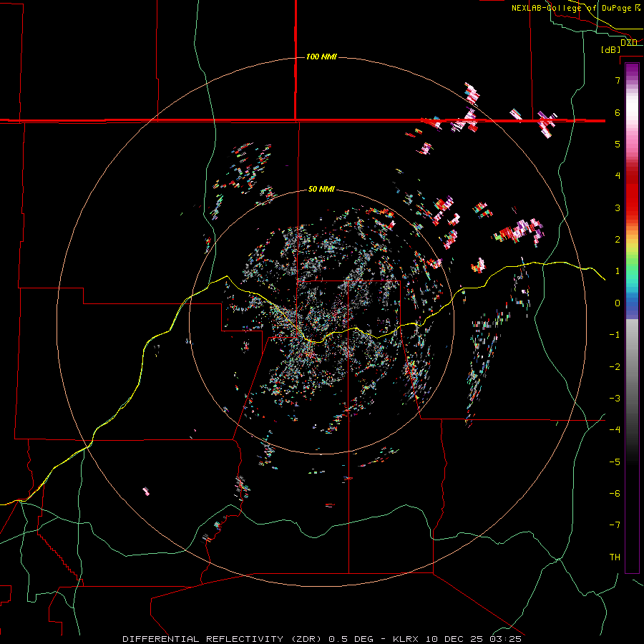The height and width of the screenshot is (644, 644).
Task: Click the -3 value on color scale
Action: [615, 399]
